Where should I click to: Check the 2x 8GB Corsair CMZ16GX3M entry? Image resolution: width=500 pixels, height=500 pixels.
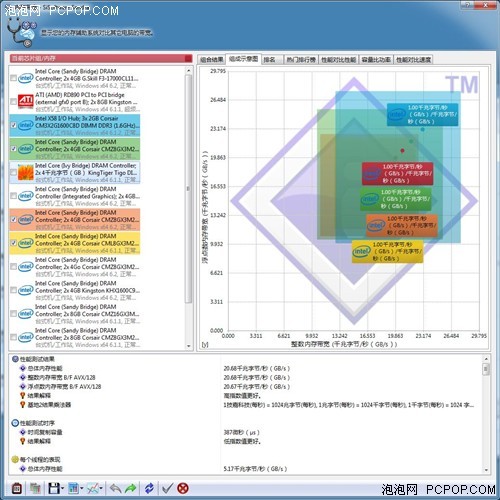(13, 314)
